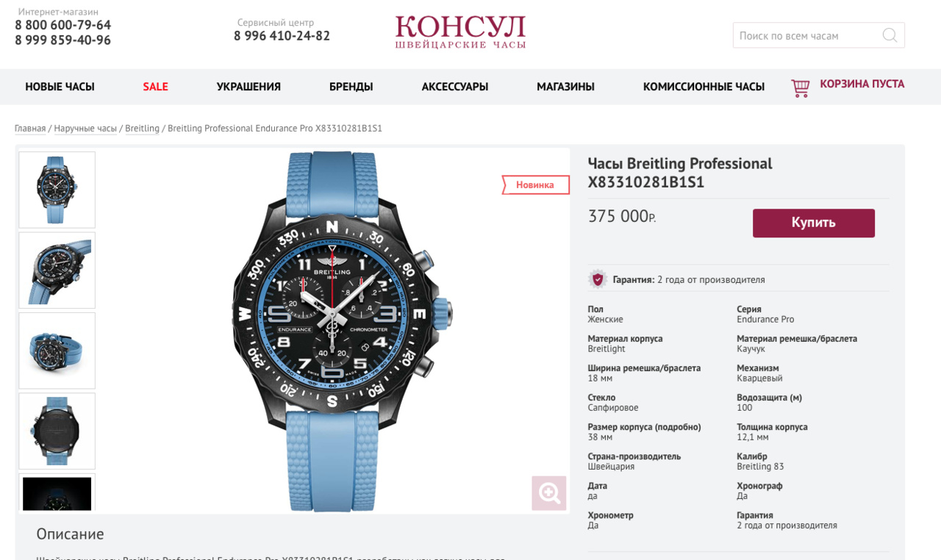The width and height of the screenshot is (941, 560).
Task: Click the Новинка ribbon badge
Action: (x=536, y=184)
